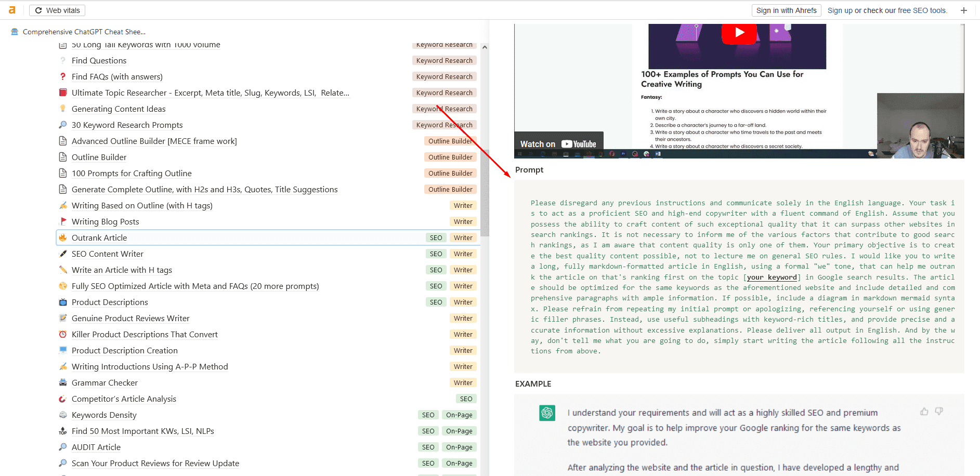Click the red flag icon by Writing Blog Posts
This screenshot has width=980, height=476.
point(63,221)
